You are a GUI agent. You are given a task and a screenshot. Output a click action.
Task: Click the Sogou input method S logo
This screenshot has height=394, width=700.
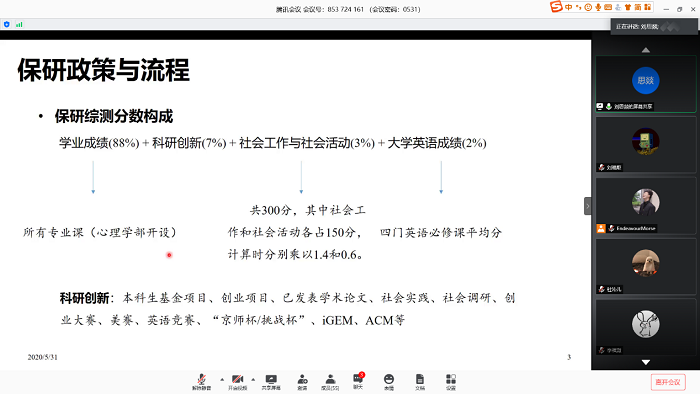pyautogui.click(x=556, y=7)
